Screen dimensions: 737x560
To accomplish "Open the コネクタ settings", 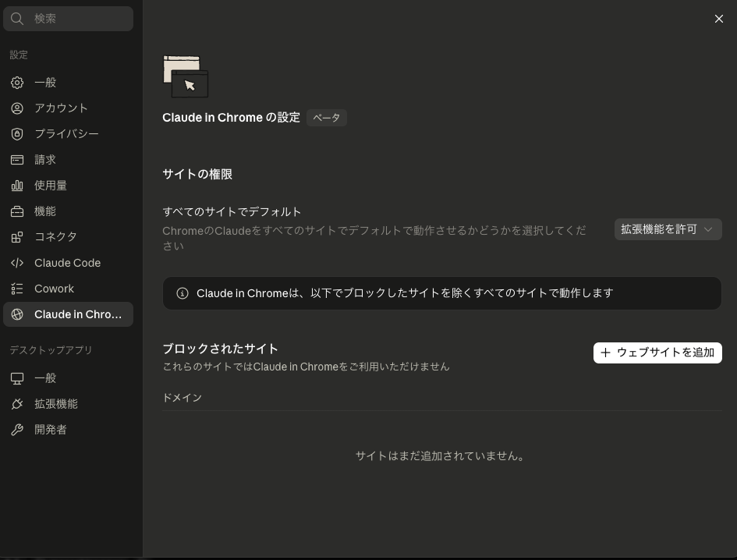I will [x=68, y=237].
